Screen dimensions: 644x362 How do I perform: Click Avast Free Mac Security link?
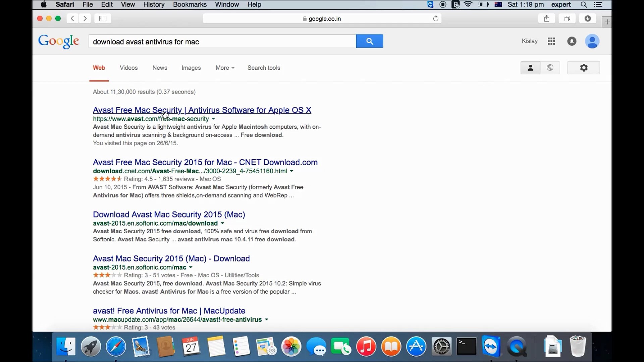[202, 110]
